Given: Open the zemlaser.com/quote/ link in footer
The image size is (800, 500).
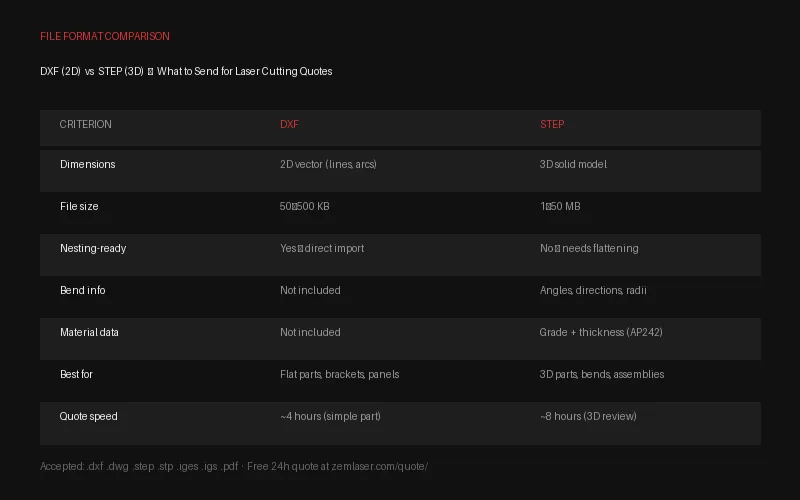Looking at the screenshot, I should click(x=380, y=466).
